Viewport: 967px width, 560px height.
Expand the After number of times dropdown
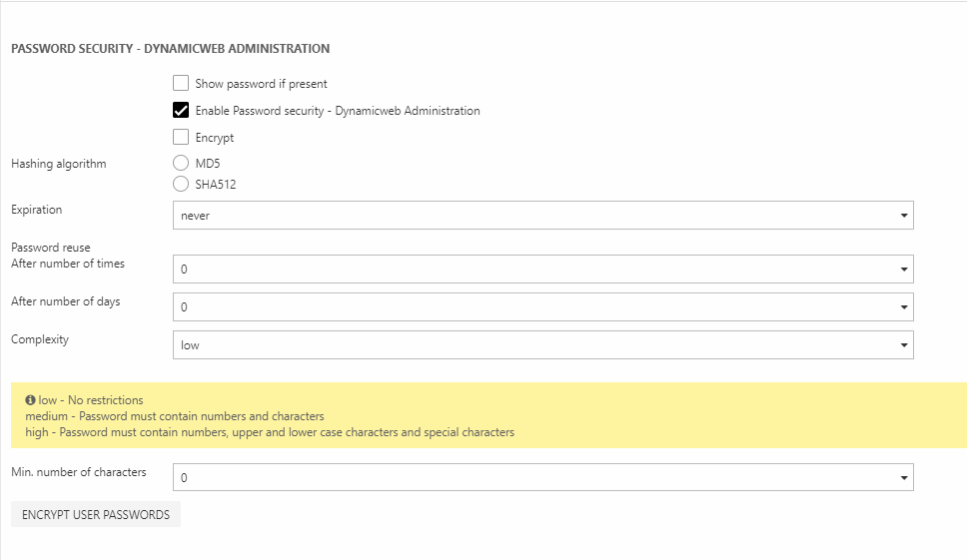pyautogui.click(x=542, y=270)
